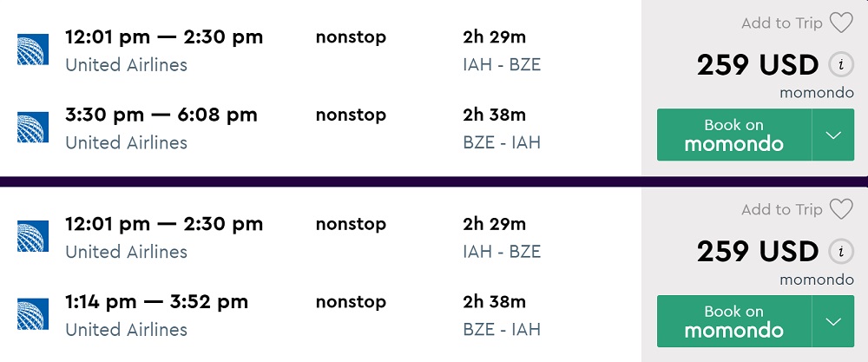Screen dimensions: 868x362
Task: Click "Add to Trip" text on first result
Action: (x=781, y=23)
